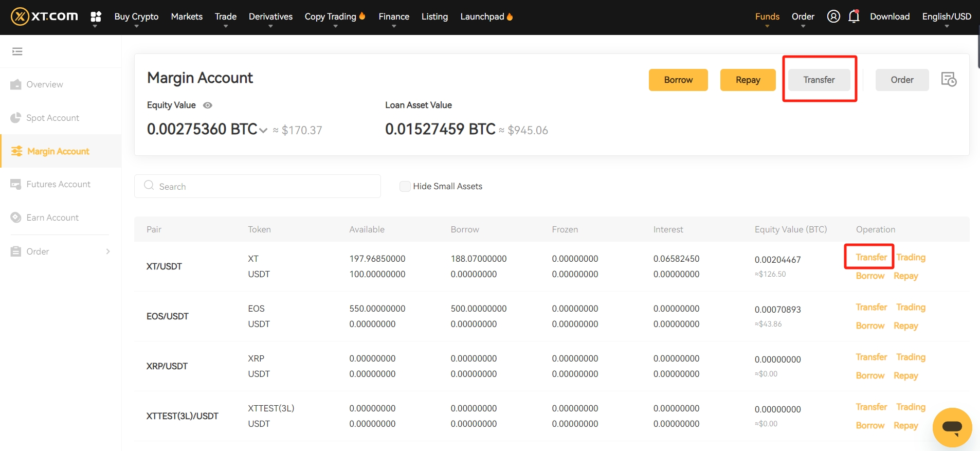Open the Funds dropdown

click(x=767, y=16)
